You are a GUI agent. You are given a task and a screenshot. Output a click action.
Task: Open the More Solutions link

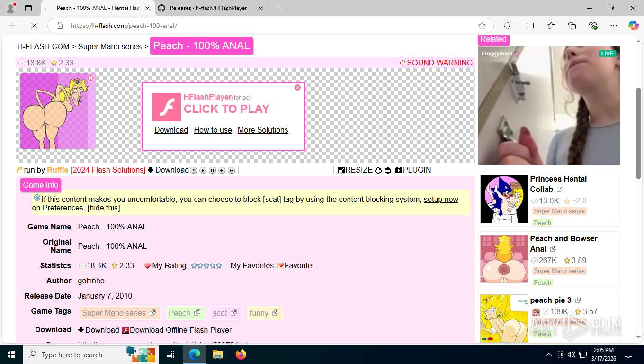(x=263, y=130)
